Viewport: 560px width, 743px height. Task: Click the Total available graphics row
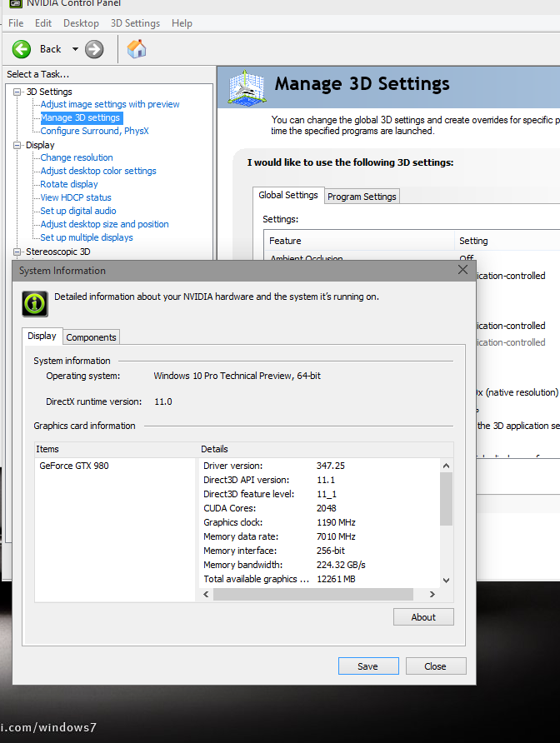(320, 579)
